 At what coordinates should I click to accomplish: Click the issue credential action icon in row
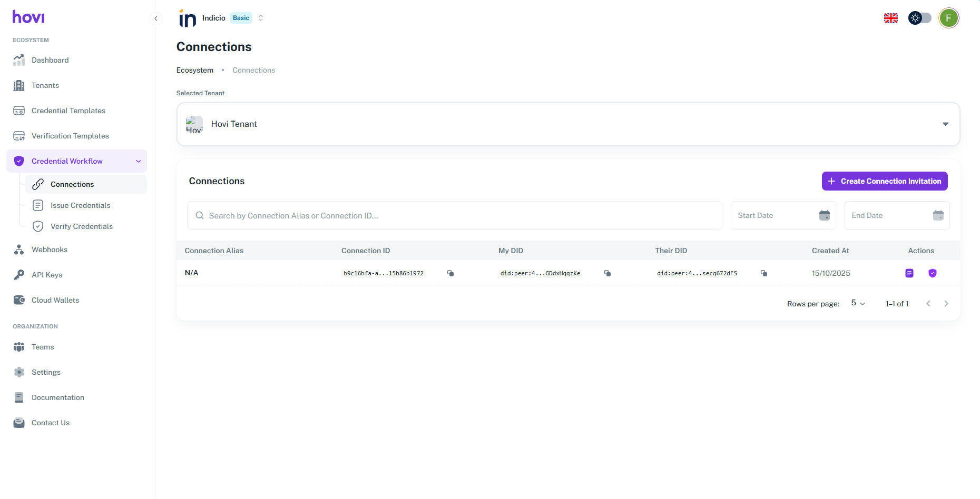(909, 273)
